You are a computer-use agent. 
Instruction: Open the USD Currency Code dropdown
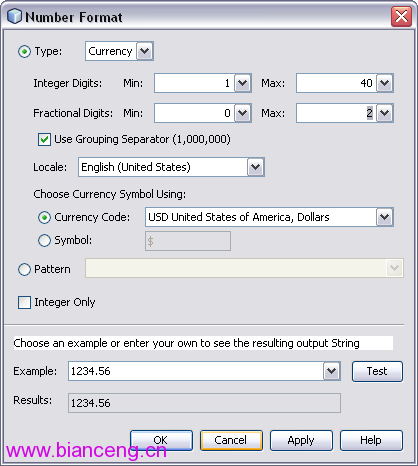pyautogui.click(x=385, y=217)
